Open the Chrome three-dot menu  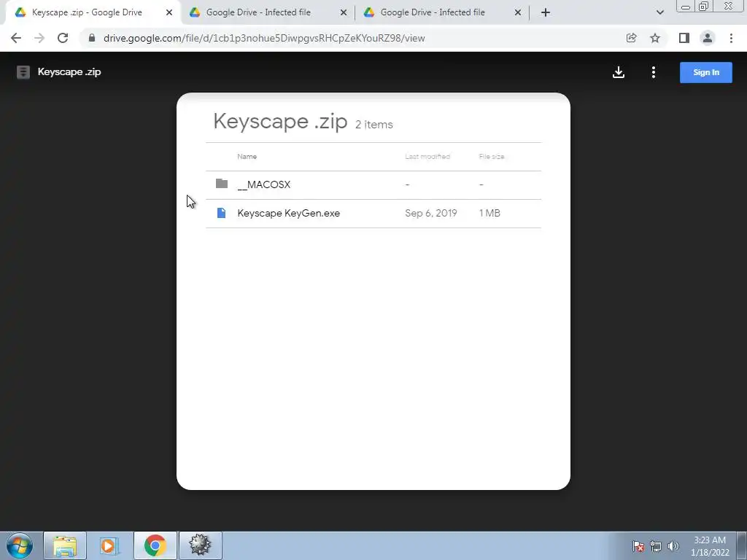point(731,38)
